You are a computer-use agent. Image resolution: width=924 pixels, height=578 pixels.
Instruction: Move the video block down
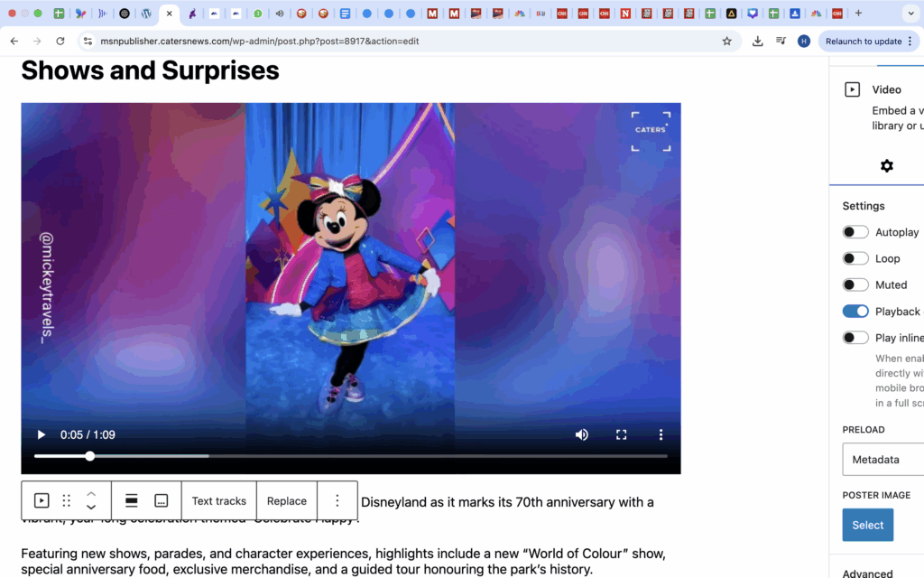pyautogui.click(x=91, y=508)
